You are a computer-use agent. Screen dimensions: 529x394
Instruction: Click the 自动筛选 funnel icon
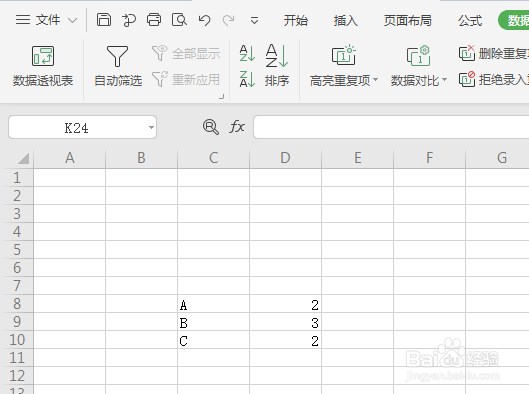pos(117,56)
